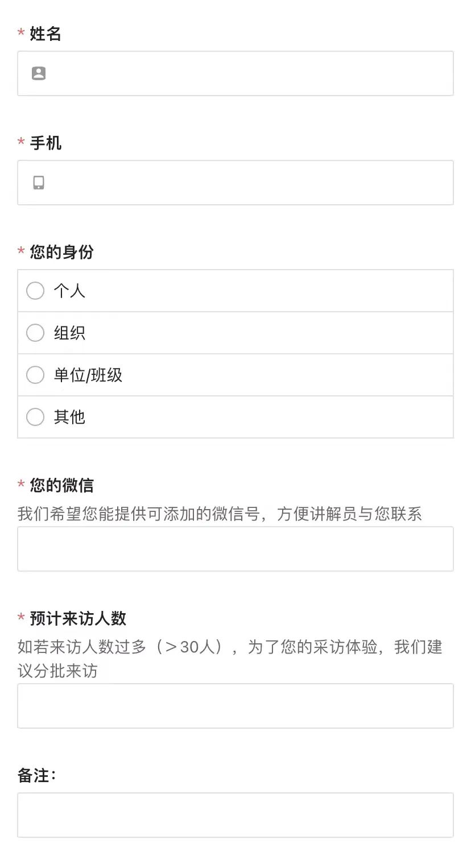Image resolution: width=471 pixels, height=868 pixels.
Task: Click the 姓名 field label
Action: tap(46, 34)
